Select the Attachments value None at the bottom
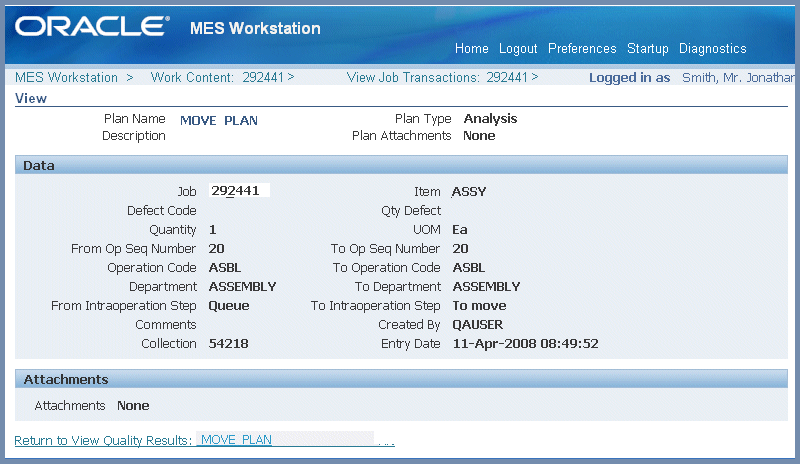 coord(133,406)
